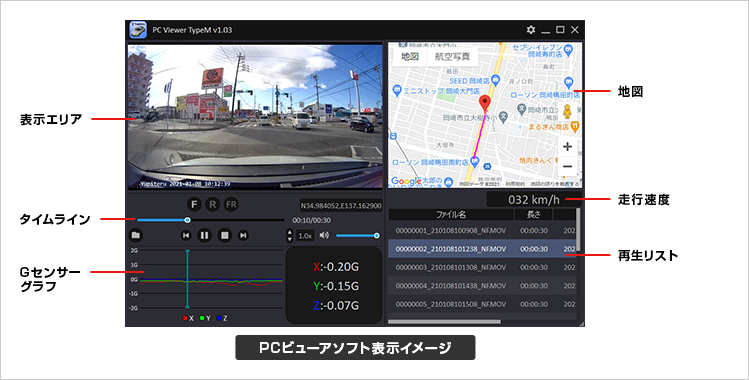Toggle rear camera view R
The image size is (749, 380).
point(213,204)
